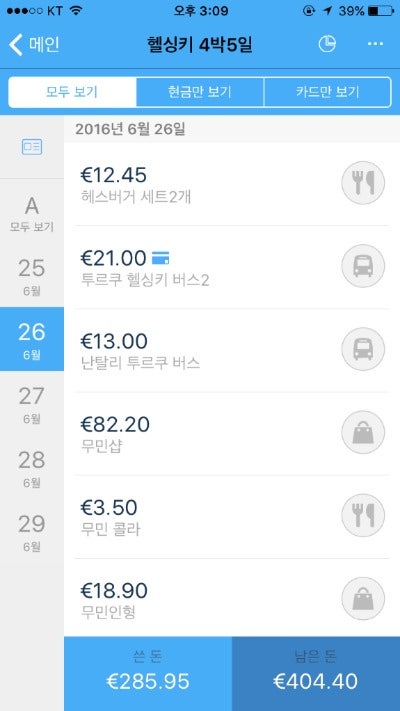Tap the shopping bag icon for €82.20
The image size is (400, 711).
(x=363, y=432)
